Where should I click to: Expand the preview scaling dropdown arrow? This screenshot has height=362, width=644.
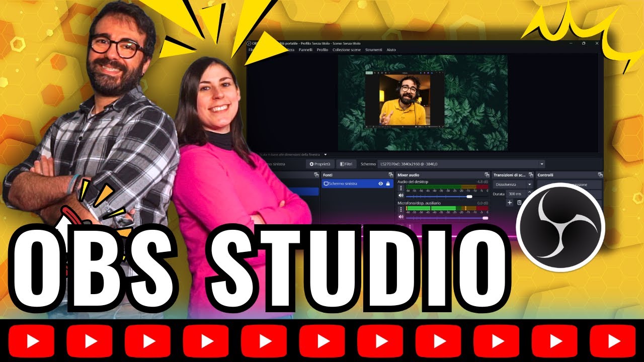(326, 154)
